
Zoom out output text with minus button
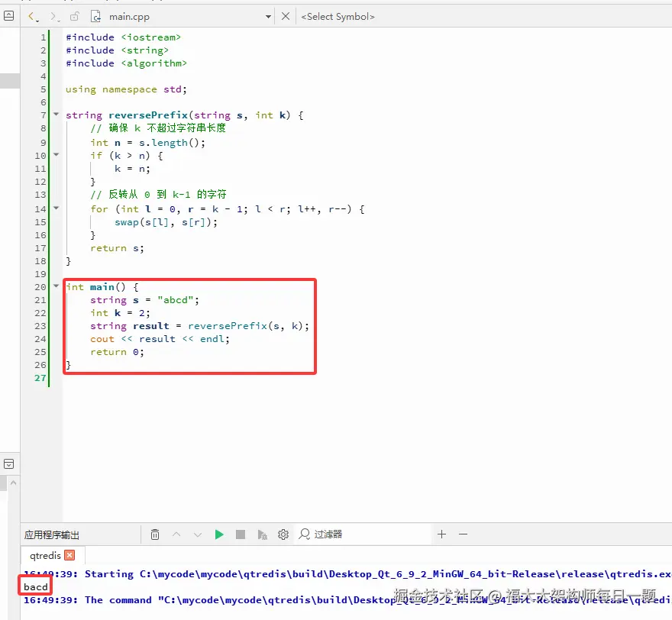point(463,534)
